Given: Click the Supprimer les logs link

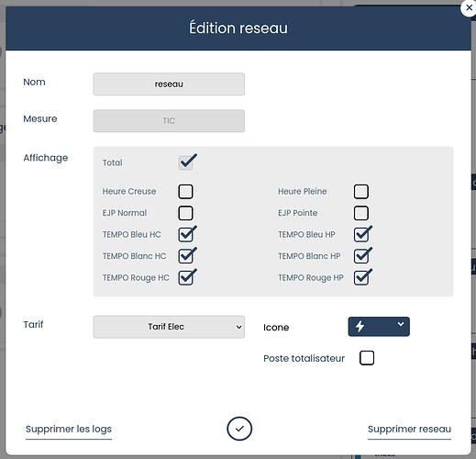Looking at the screenshot, I should [x=69, y=429].
